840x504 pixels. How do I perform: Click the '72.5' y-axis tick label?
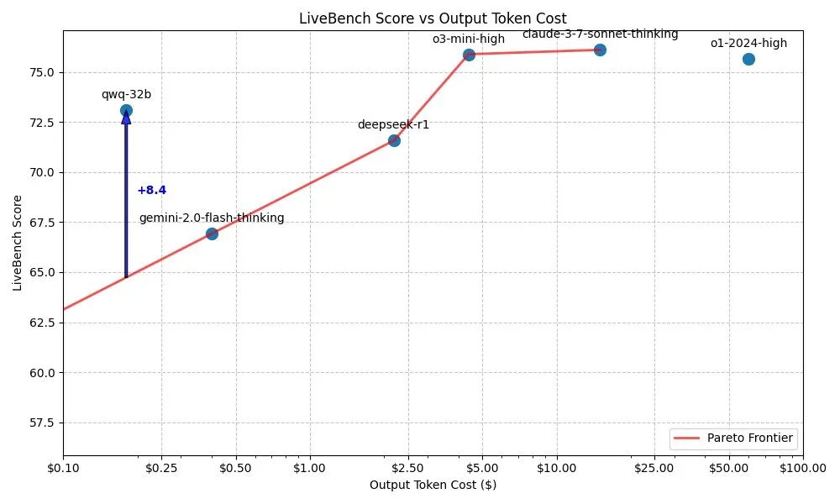42,123
